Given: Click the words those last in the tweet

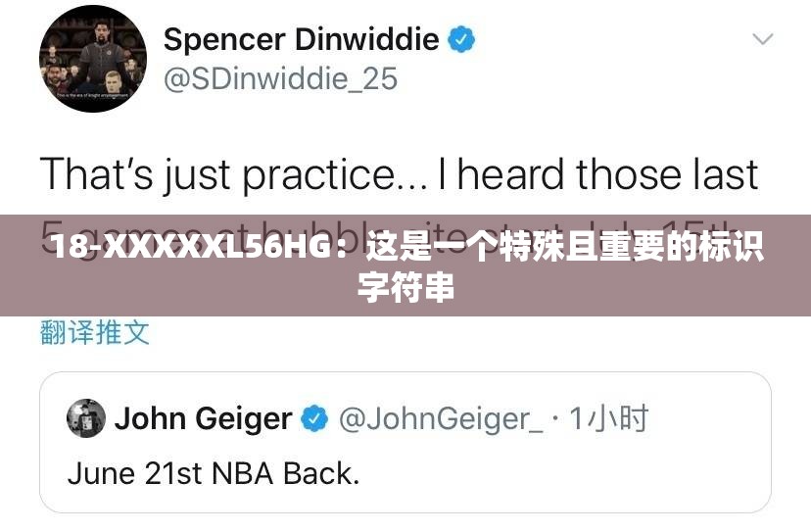Looking at the screenshot, I should click(x=667, y=173).
